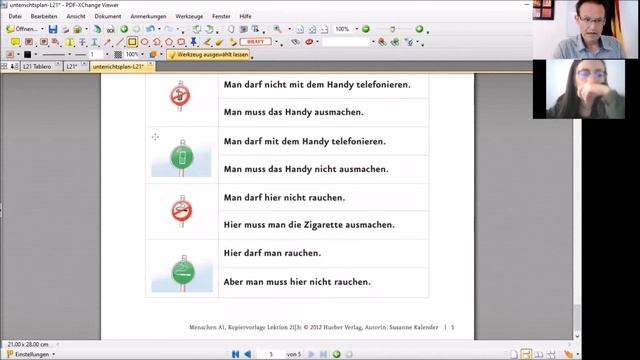Open the Einstellungen options button
The width and height of the screenshot is (640, 360).
tap(31, 354)
